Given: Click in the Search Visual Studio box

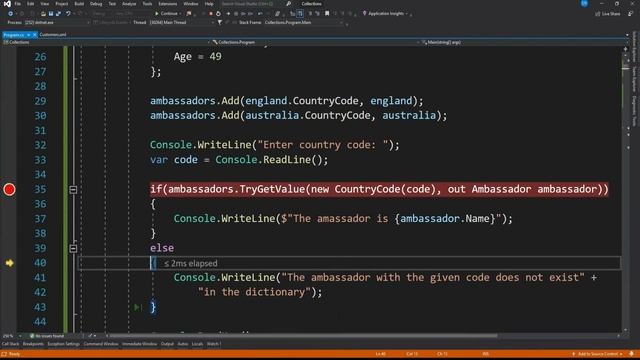Looking at the screenshot, I should point(251,4).
